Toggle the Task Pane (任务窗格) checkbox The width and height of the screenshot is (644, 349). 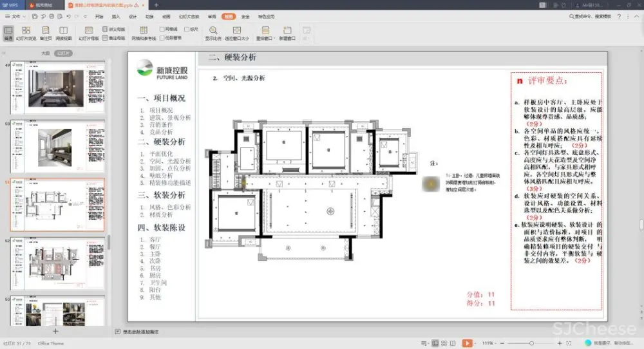[x=162, y=37]
